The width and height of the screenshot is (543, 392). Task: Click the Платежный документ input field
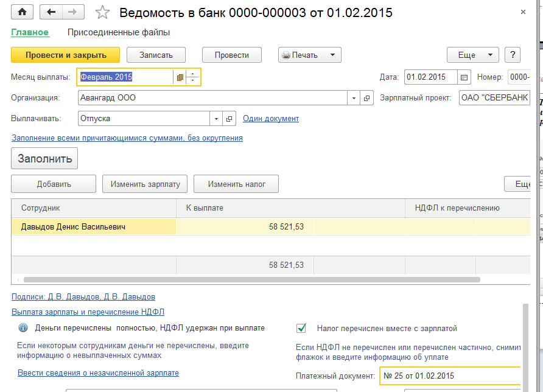point(449,376)
